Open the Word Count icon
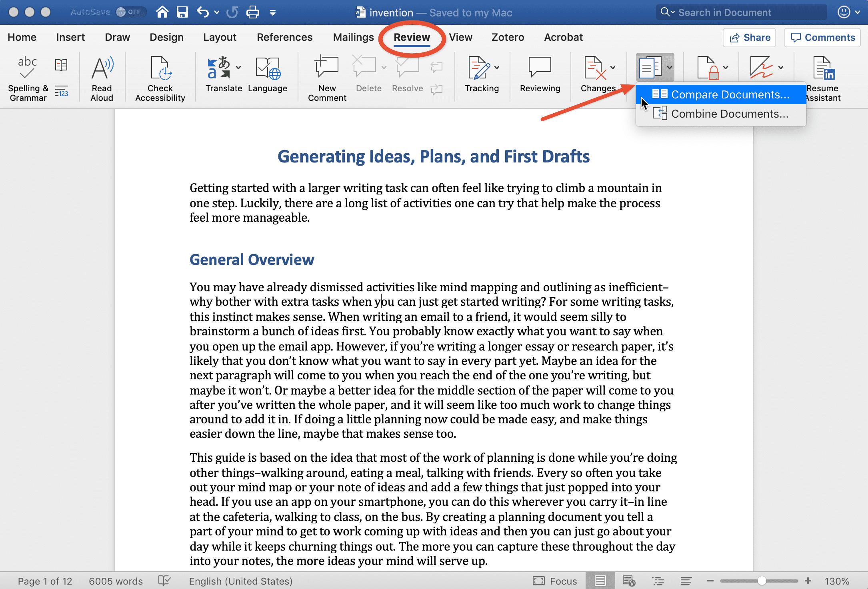The image size is (868, 589). (62, 91)
